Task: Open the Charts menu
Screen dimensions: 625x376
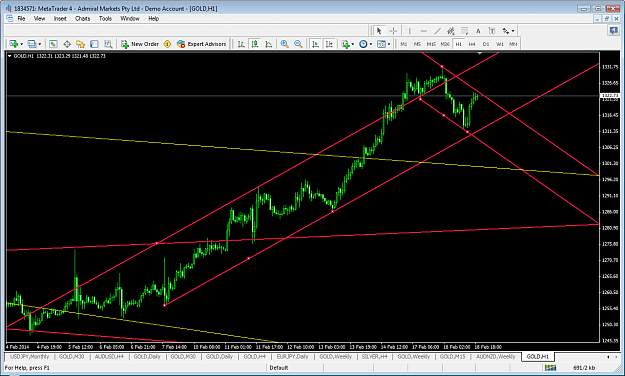Action: click(x=83, y=18)
